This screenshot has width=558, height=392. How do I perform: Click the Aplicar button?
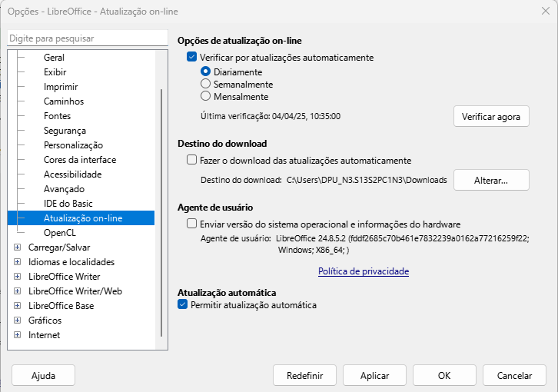point(374,376)
